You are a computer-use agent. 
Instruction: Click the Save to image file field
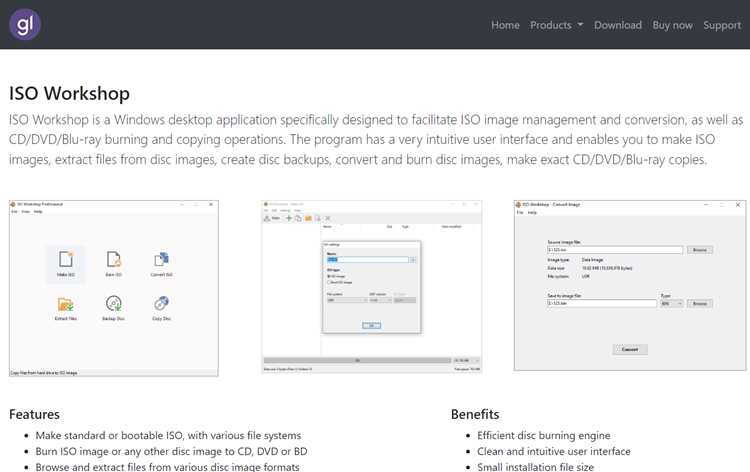pyautogui.click(x=602, y=303)
